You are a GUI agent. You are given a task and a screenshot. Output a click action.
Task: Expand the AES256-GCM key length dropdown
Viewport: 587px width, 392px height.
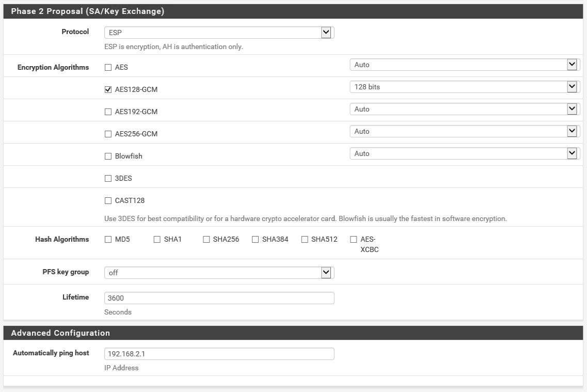pyautogui.click(x=464, y=132)
